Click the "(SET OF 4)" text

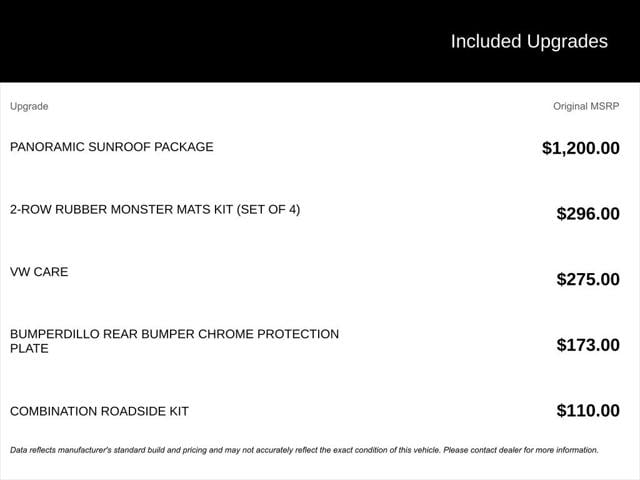[268, 210]
